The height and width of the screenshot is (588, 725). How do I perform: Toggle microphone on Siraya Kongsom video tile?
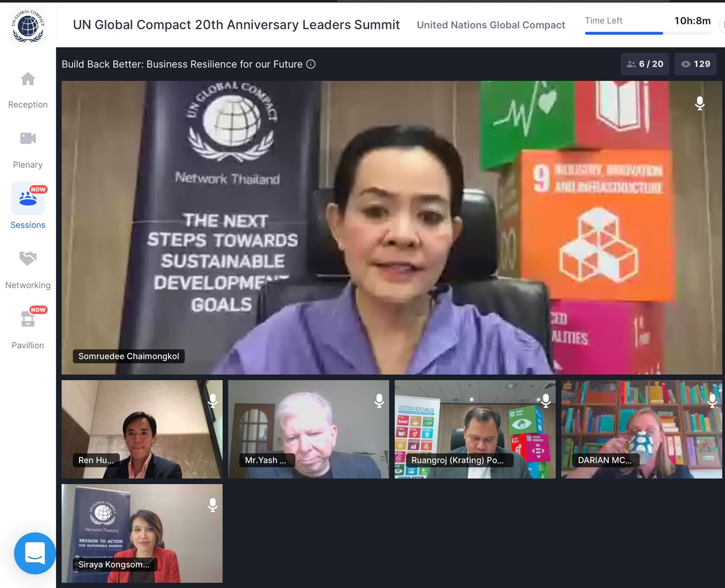click(x=213, y=505)
